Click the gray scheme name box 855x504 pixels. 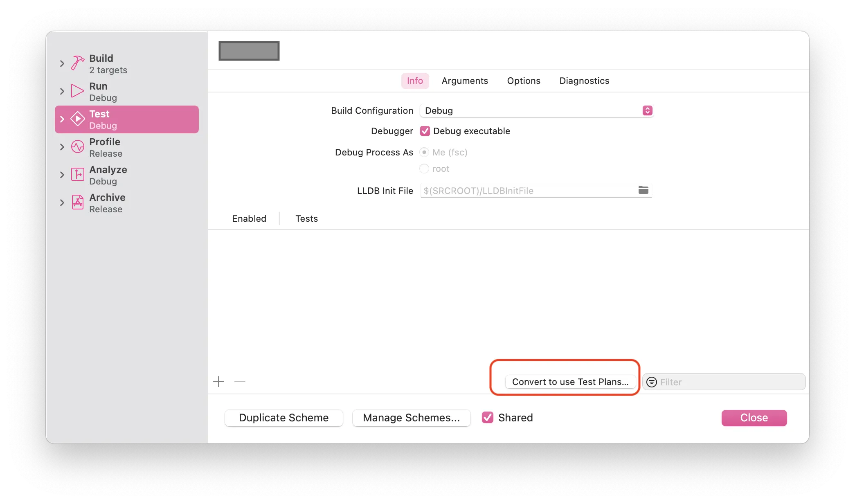[x=249, y=51]
